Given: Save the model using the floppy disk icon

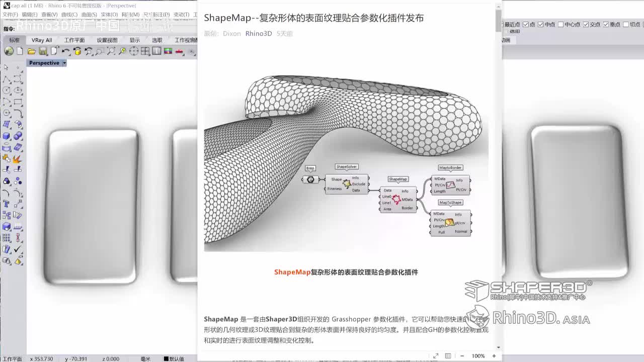Looking at the screenshot, I should pyautogui.click(x=43, y=51).
